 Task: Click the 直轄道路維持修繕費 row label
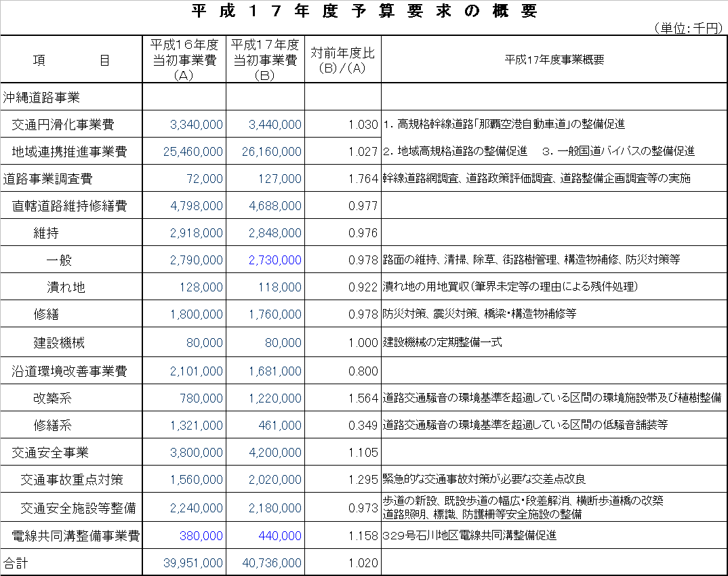(x=70, y=206)
